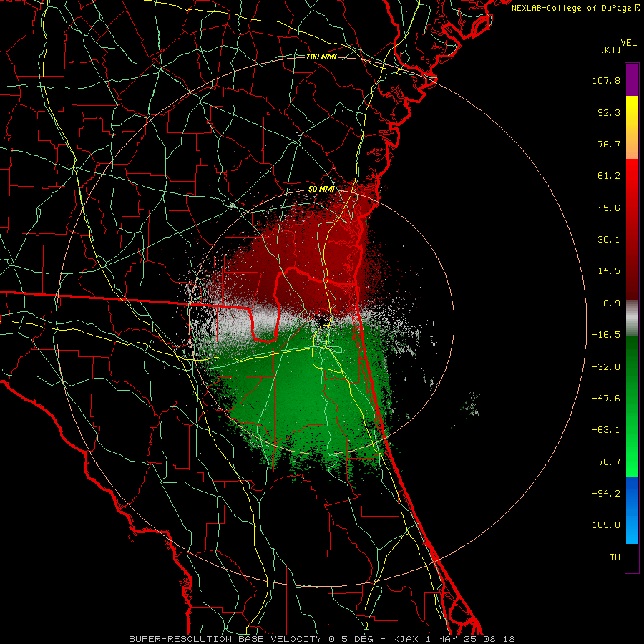This screenshot has width=644, height=644.
Task: Click the VEL label above the color bar
Action: 628,43
